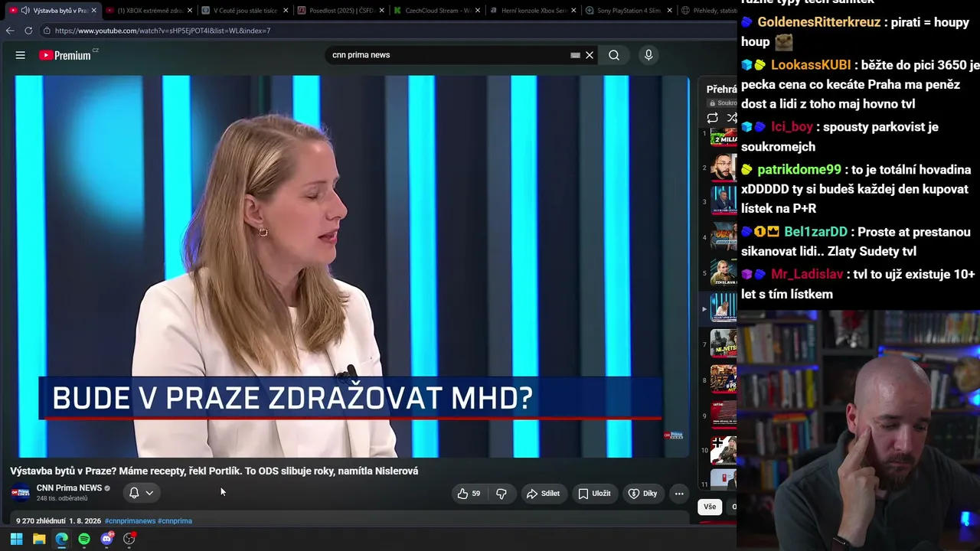The height and width of the screenshot is (551, 980).
Task: Switch to the Sony PlayStation 4 Slim tab
Action: tap(629, 11)
